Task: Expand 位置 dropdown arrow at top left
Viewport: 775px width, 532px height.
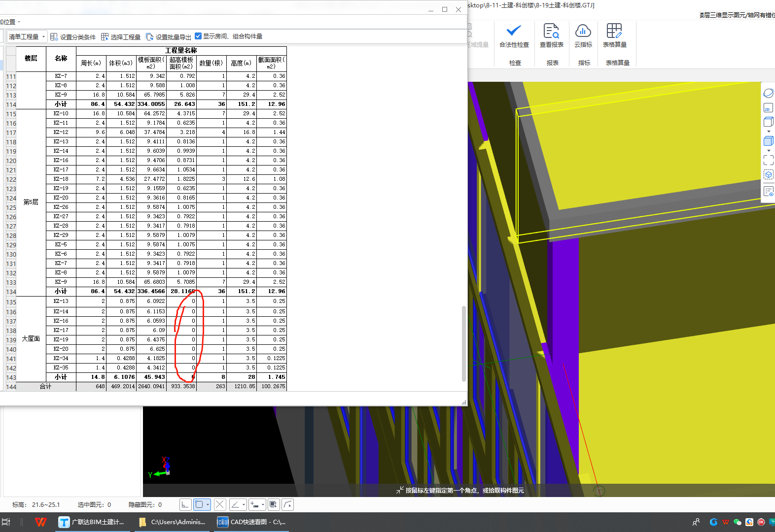Action: point(19,22)
